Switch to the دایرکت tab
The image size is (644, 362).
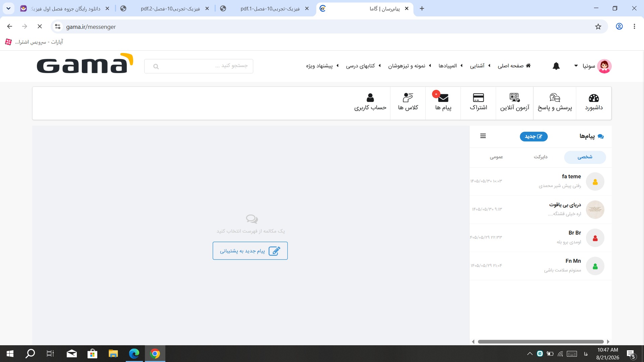pyautogui.click(x=540, y=157)
